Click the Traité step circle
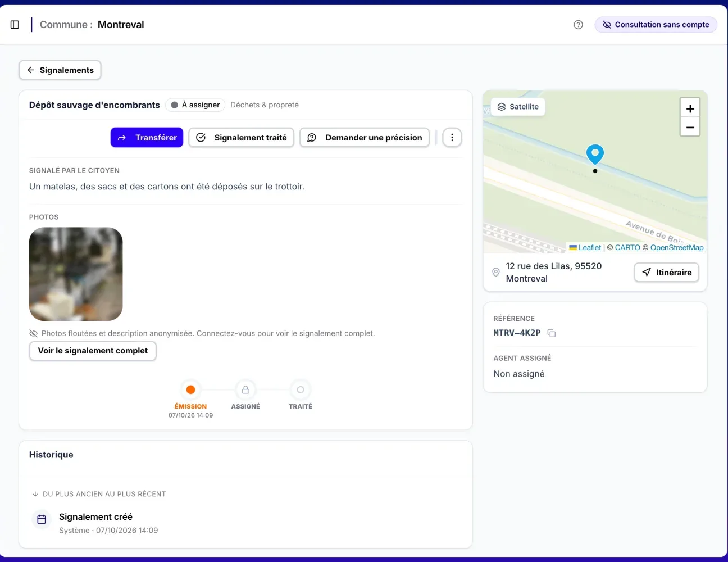Viewport: 728px width, 562px height. click(301, 389)
